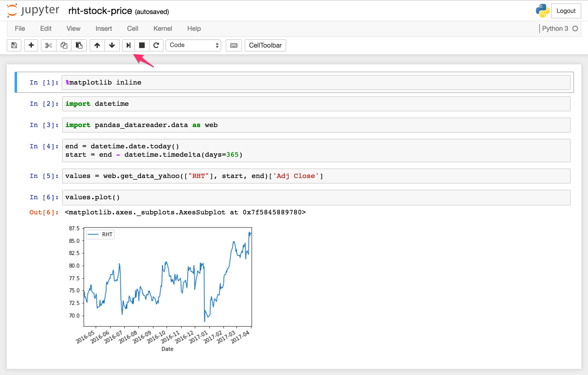Open the Cell menu
The image size is (588, 375).
[x=132, y=28]
